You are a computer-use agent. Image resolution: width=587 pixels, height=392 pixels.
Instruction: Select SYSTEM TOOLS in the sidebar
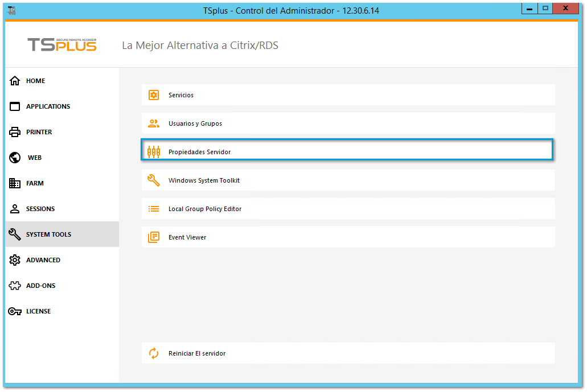click(x=62, y=234)
